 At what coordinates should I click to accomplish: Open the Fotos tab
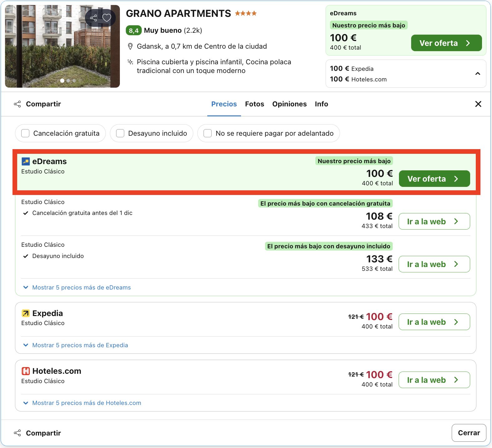tap(255, 104)
